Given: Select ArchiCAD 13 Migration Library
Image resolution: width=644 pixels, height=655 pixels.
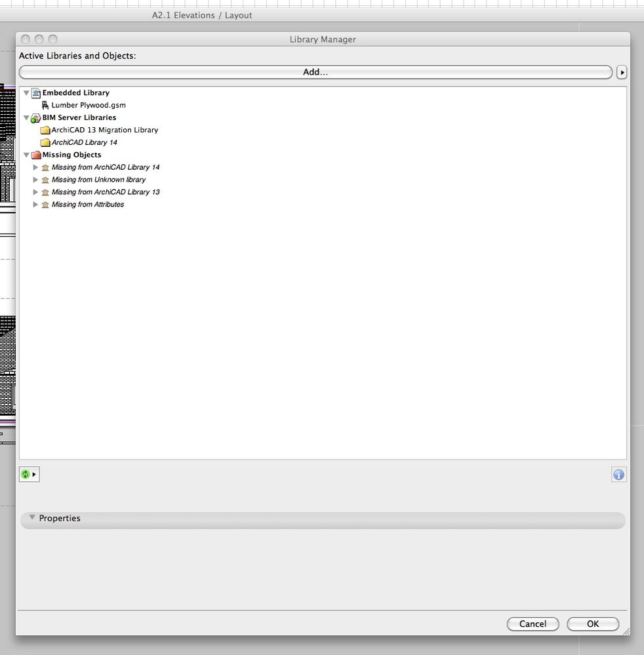Looking at the screenshot, I should click(105, 130).
